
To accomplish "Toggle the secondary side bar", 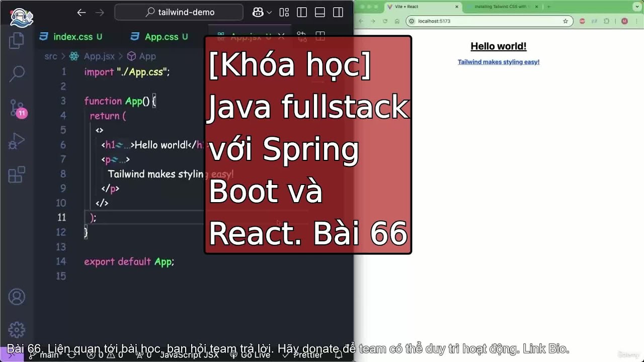I will (x=338, y=13).
